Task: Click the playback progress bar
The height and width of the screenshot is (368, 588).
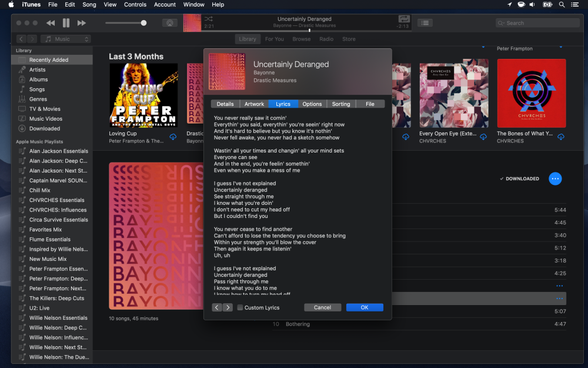Action: coord(306,31)
